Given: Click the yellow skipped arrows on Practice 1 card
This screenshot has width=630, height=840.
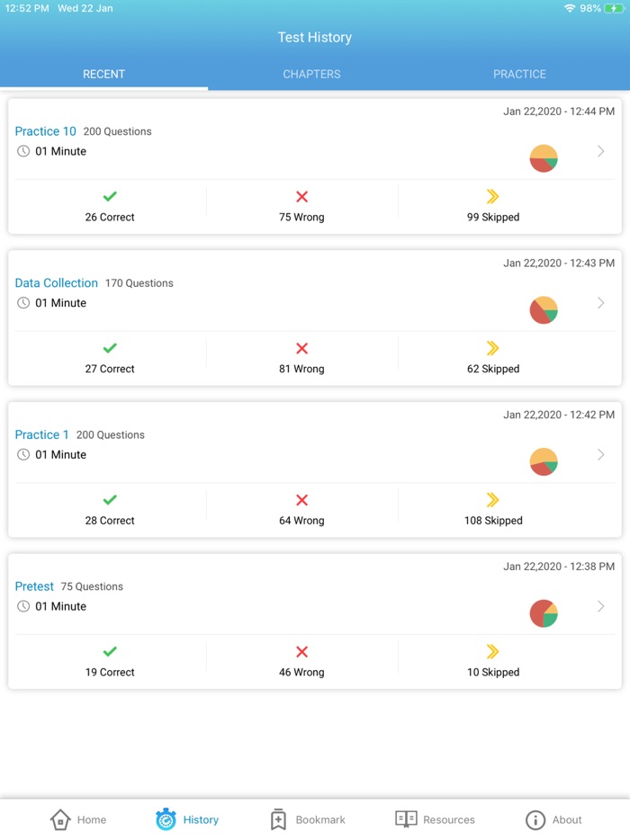Looking at the screenshot, I should 493,499.
